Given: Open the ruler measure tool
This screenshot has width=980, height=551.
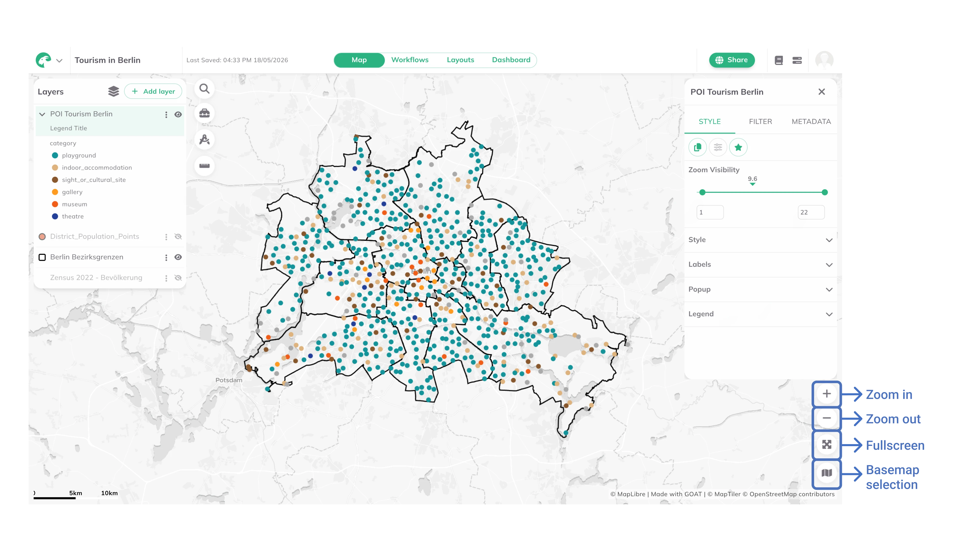Looking at the screenshot, I should click(x=204, y=166).
